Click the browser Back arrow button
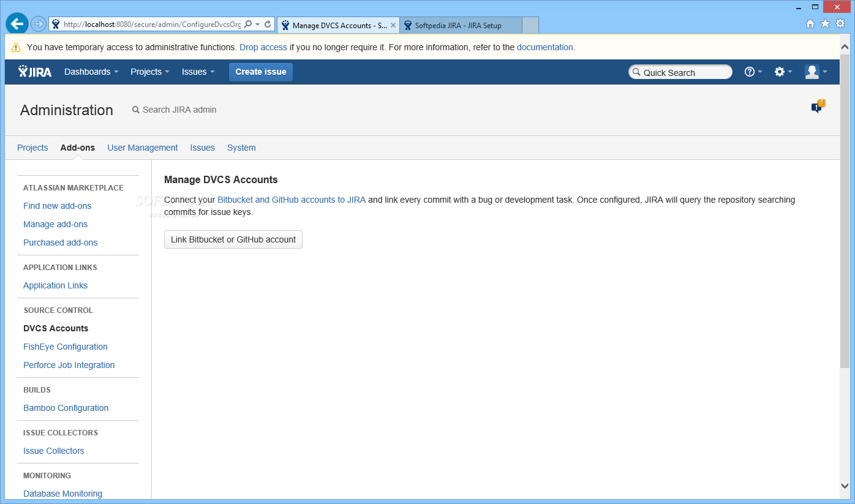This screenshot has height=504, width=855. point(17,24)
